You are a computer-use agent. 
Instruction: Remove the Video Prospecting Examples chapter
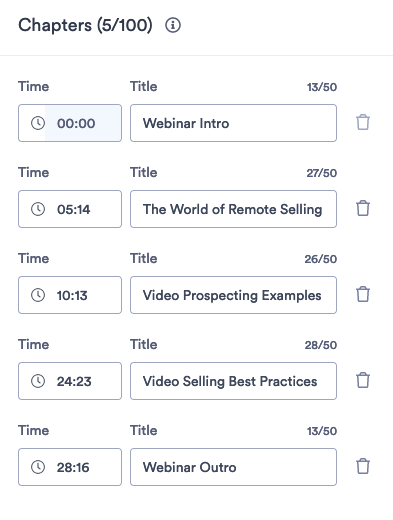tap(363, 294)
